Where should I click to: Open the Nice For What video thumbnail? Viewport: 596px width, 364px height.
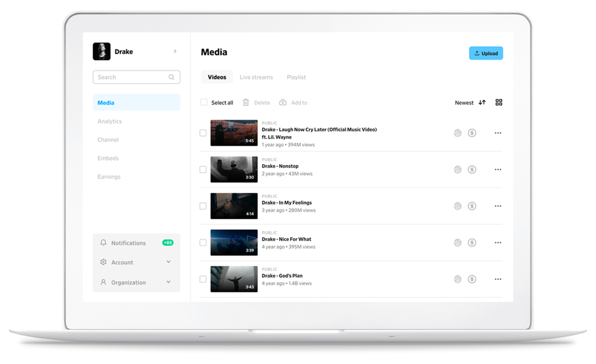coord(234,242)
